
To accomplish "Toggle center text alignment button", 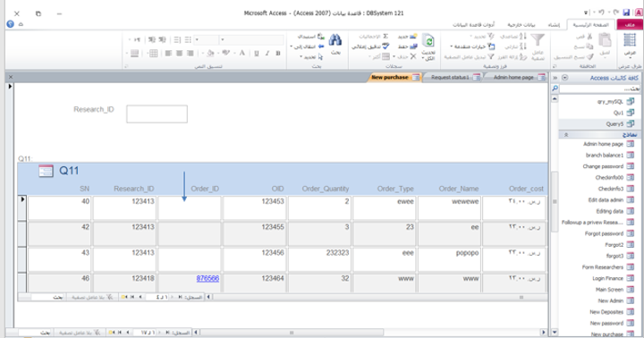I will pos(179,53).
